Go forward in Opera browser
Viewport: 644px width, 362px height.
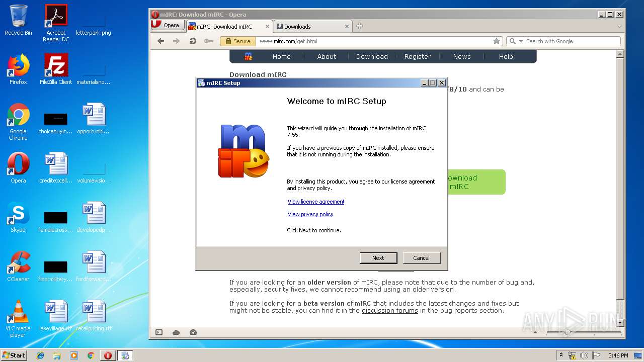pos(176,41)
